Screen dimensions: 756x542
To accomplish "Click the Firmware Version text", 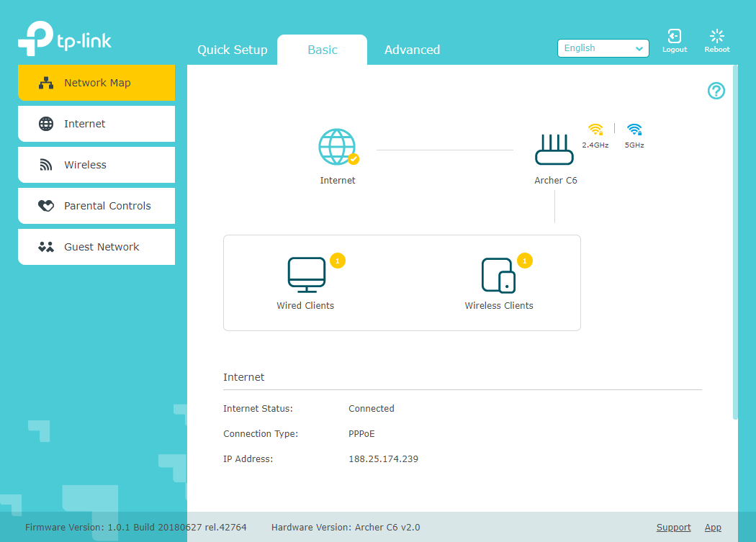I will [136, 528].
